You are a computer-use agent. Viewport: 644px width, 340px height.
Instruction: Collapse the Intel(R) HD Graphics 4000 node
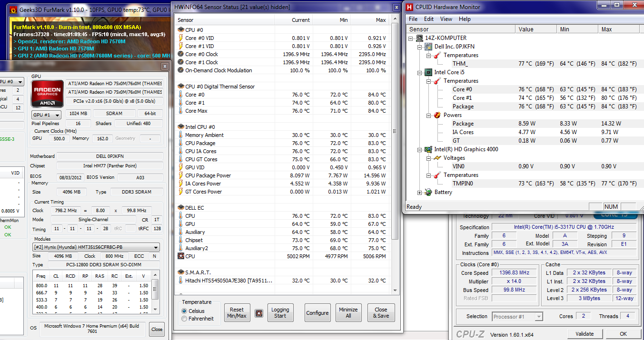pos(420,149)
